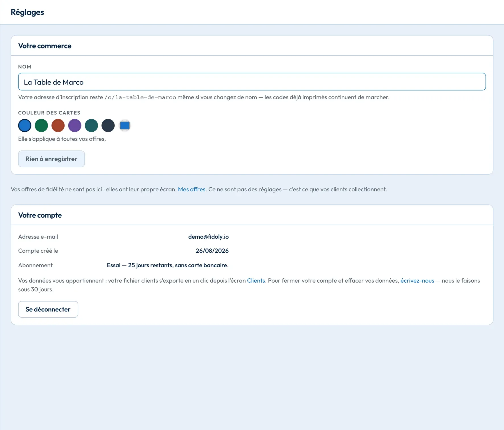Pick the rust orange card color
Image resolution: width=504 pixels, height=430 pixels.
click(58, 126)
